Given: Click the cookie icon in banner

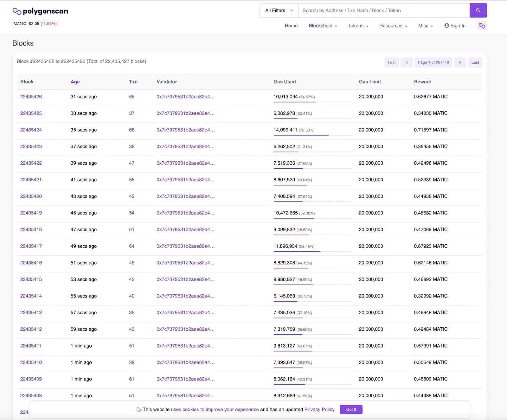Looking at the screenshot, I should click(139, 409).
